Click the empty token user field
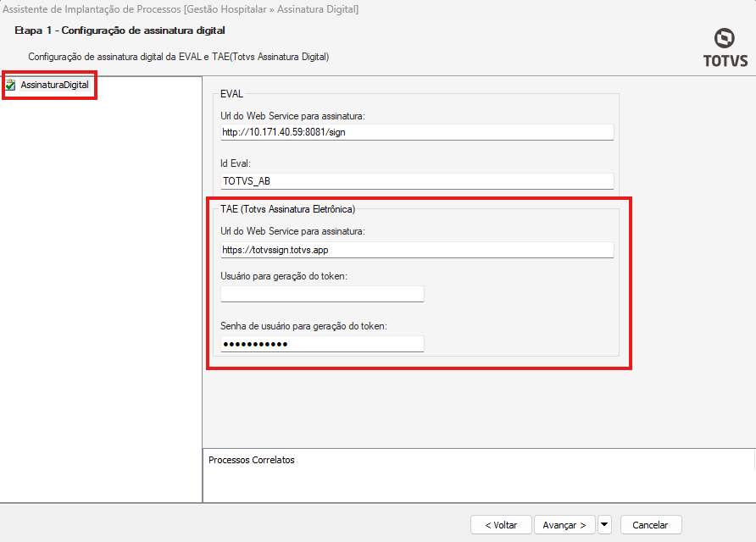 click(x=322, y=294)
